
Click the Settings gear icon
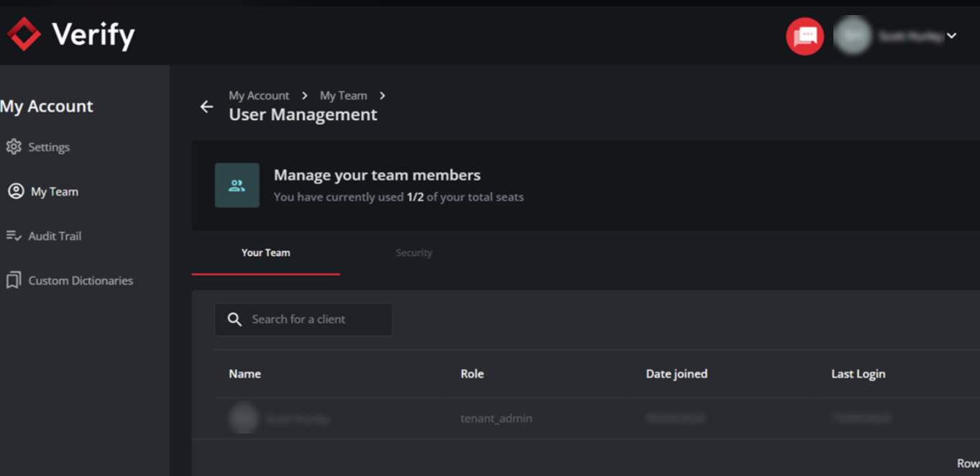click(14, 147)
